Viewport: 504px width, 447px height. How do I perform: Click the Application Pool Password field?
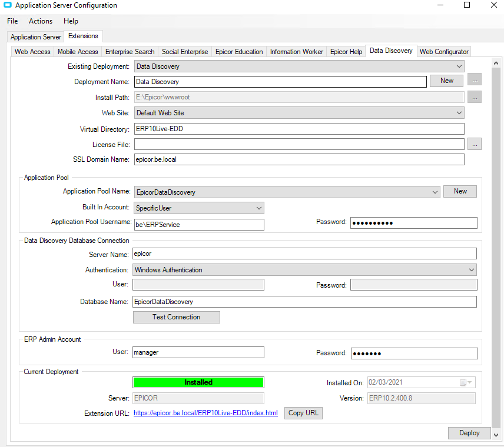[414, 223]
